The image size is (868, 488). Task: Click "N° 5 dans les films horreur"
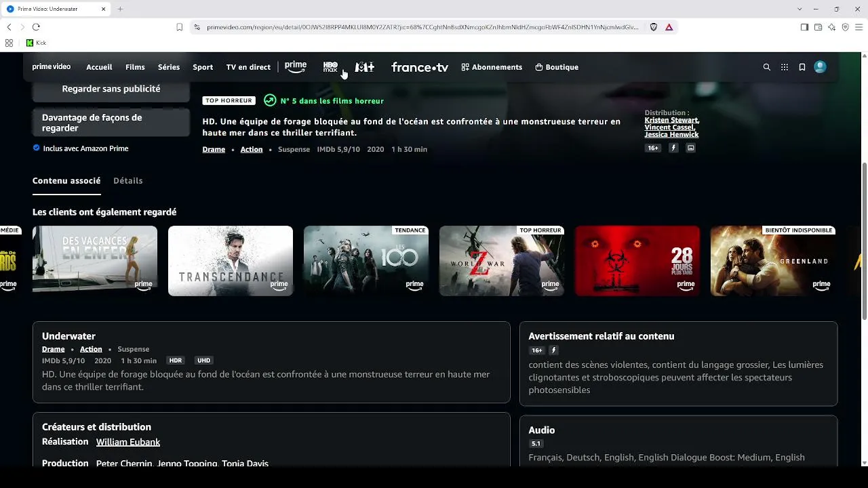[332, 100]
